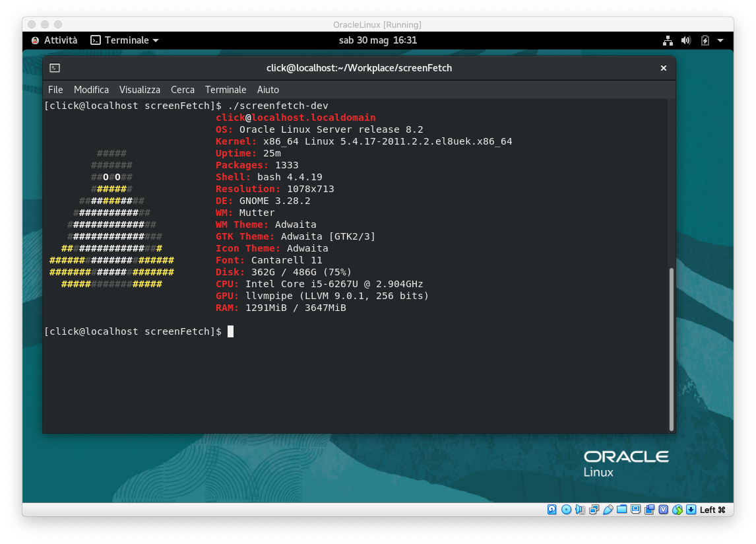Click the OracleLinux [Running] window title
The height and width of the screenshot is (544, 756).
coord(377,24)
